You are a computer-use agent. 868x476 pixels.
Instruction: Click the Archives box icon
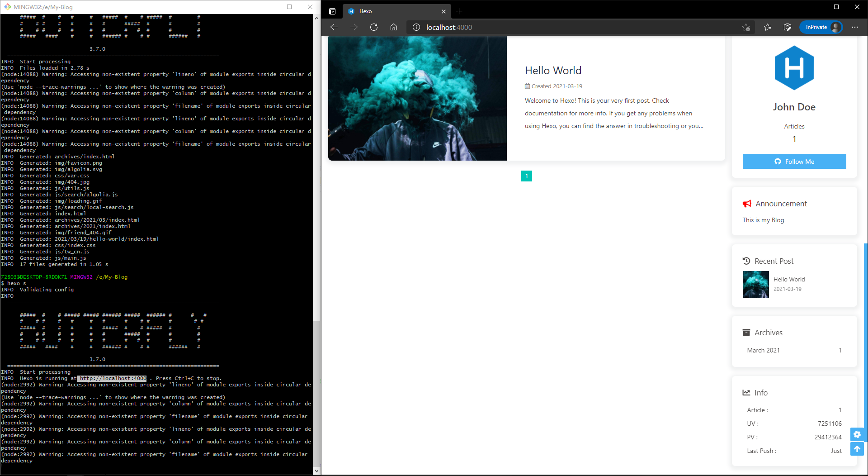(x=746, y=333)
